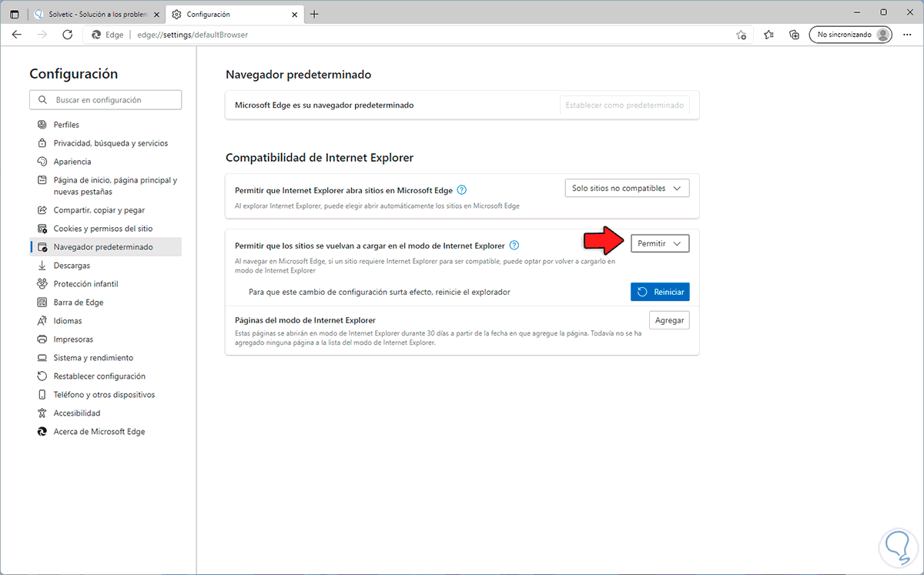Click the address bar URL edge://settings/defaultBrowser
Image resolution: width=924 pixels, height=575 pixels.
193,35
